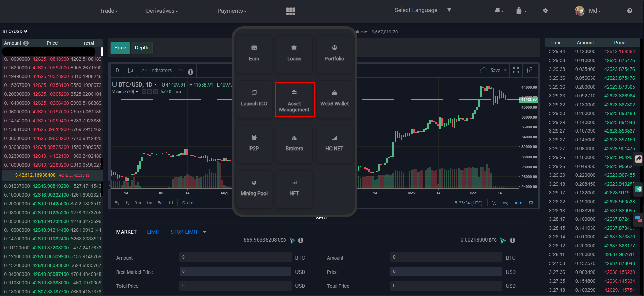Hide Volume indicator using eye icon
Viewport: 644px width, 296px height.
point(144,92)
